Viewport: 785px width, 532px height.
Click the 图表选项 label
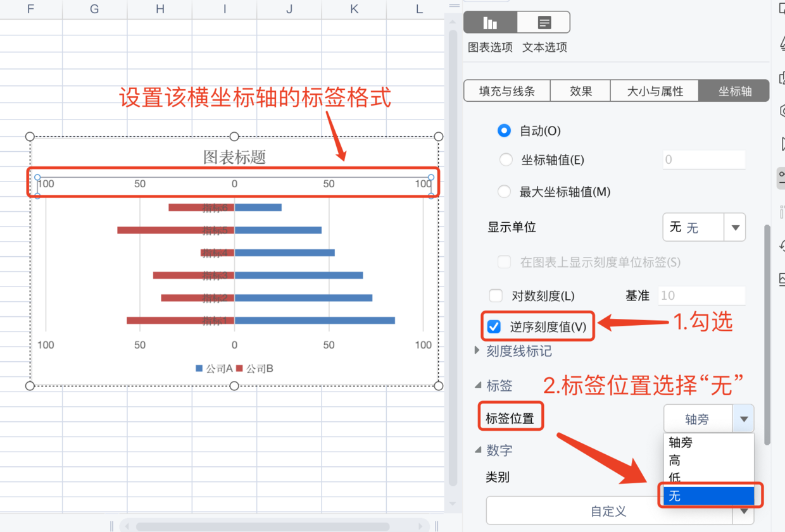click(x=491, y=47)
